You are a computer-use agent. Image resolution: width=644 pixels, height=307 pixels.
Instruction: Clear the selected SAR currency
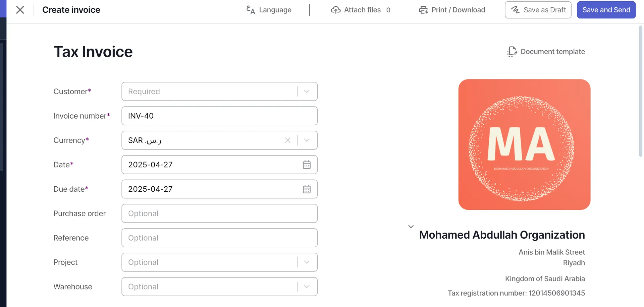(x=288, y=140)
